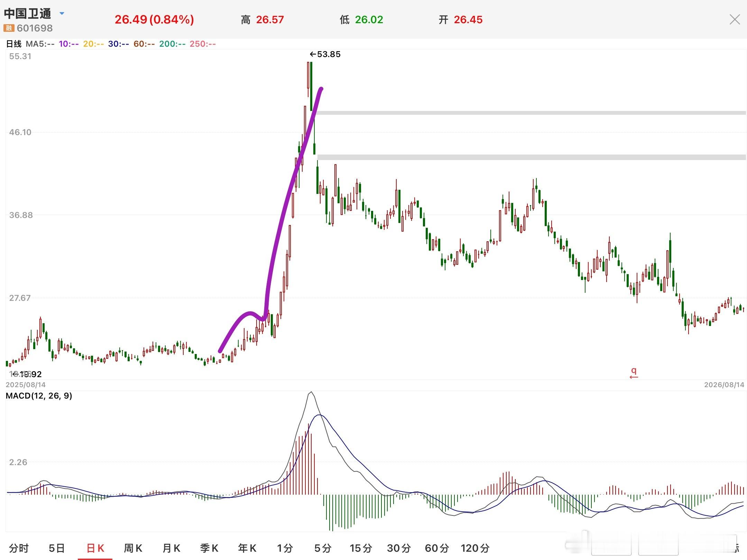Click the stock name 中国卫通
The width and height of the screenshot is (747, 560).
(x=28, y=13)
